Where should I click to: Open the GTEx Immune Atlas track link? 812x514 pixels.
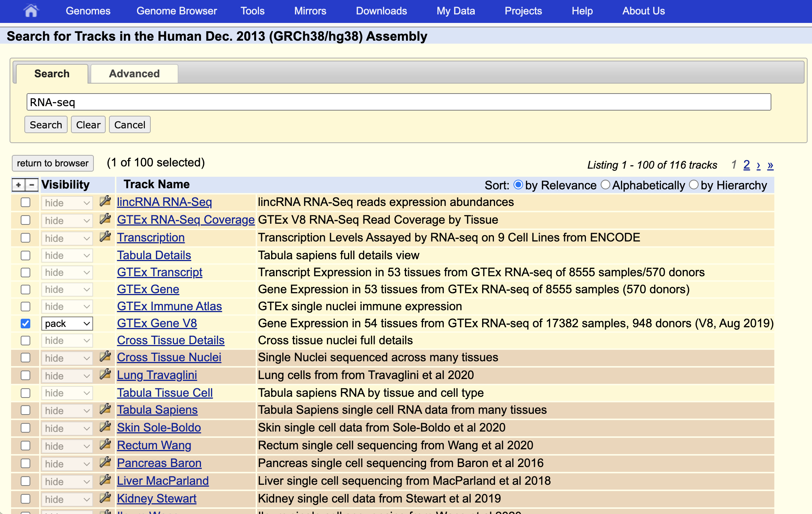(169, 306)
